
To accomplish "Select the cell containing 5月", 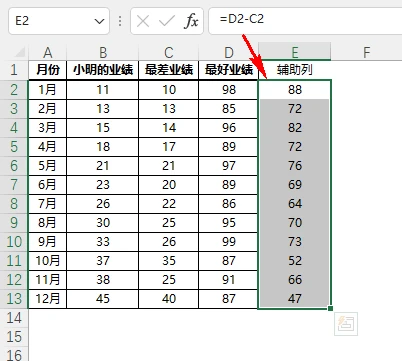I will click(x=48, y=166).
